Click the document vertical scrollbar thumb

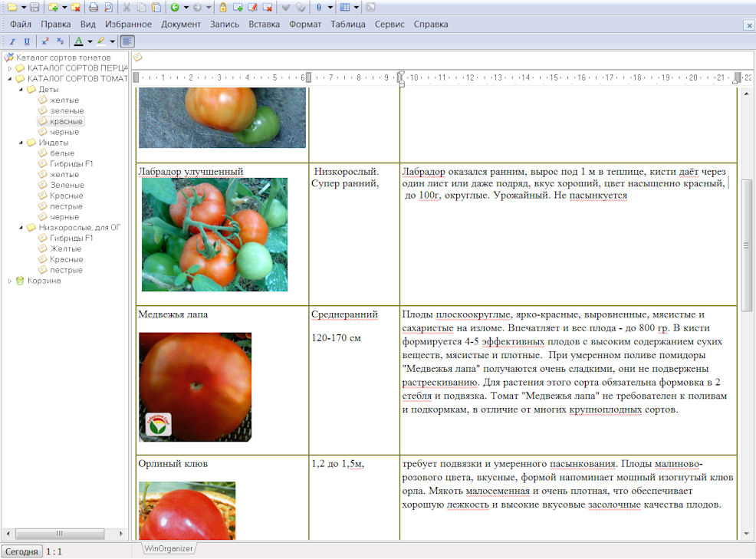coord(746,245)
